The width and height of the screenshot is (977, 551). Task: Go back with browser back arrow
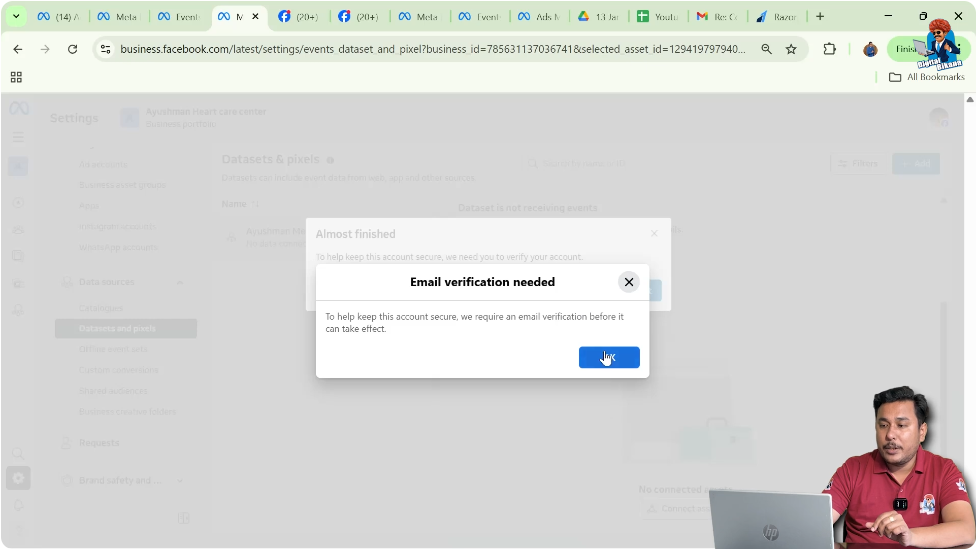tap(17, 49)
